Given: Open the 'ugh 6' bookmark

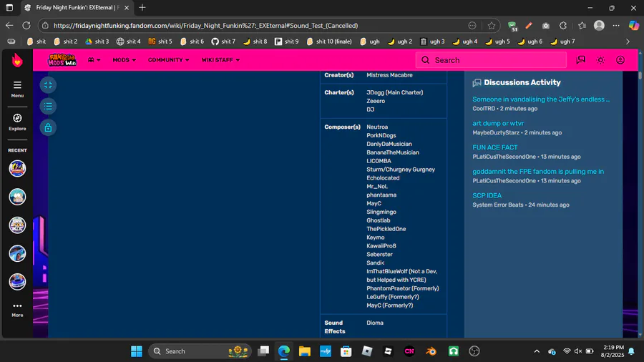Looking at the screenshot, I should pos(530,41).
